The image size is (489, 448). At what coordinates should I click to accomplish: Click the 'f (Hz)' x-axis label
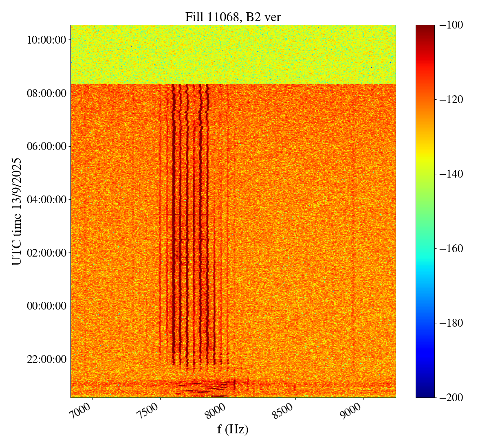[233, 429]
